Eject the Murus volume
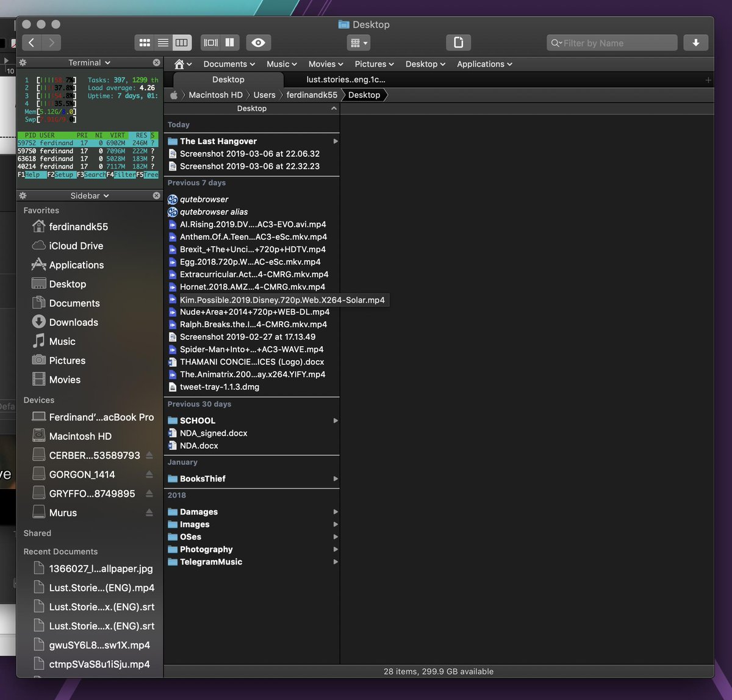Screen dimensions: 732x700 click(x=149, y=513)
